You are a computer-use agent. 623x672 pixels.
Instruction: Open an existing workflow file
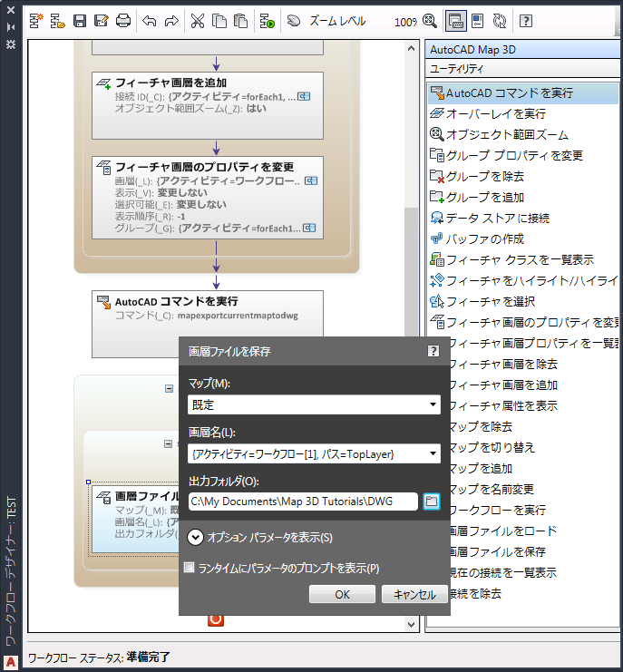pos(57,20)
